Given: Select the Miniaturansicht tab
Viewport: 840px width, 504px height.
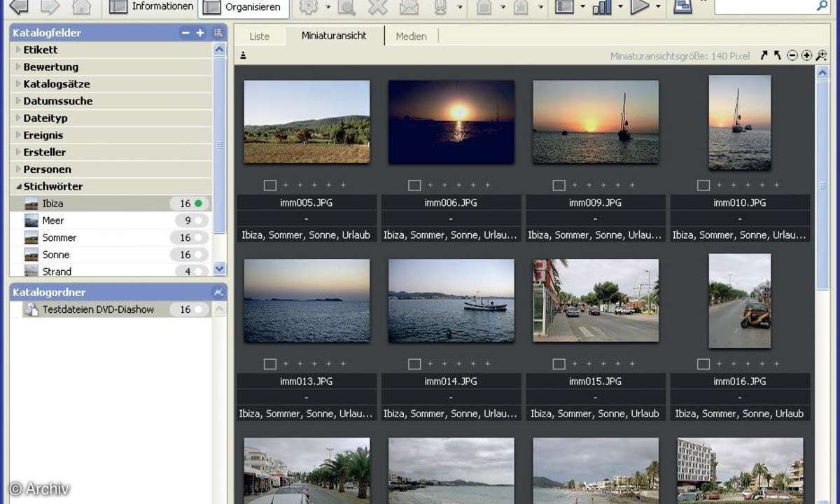Looking at the screenshot, I should [334, 36].
